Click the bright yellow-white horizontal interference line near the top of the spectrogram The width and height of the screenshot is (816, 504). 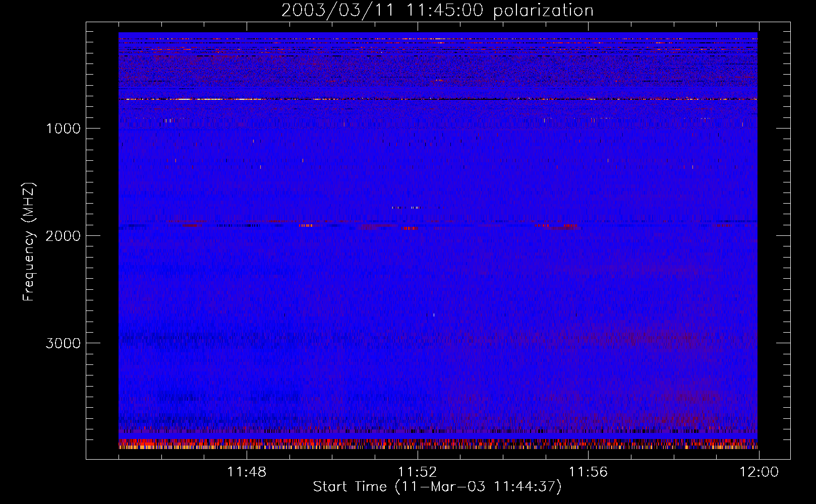point(438,99)
